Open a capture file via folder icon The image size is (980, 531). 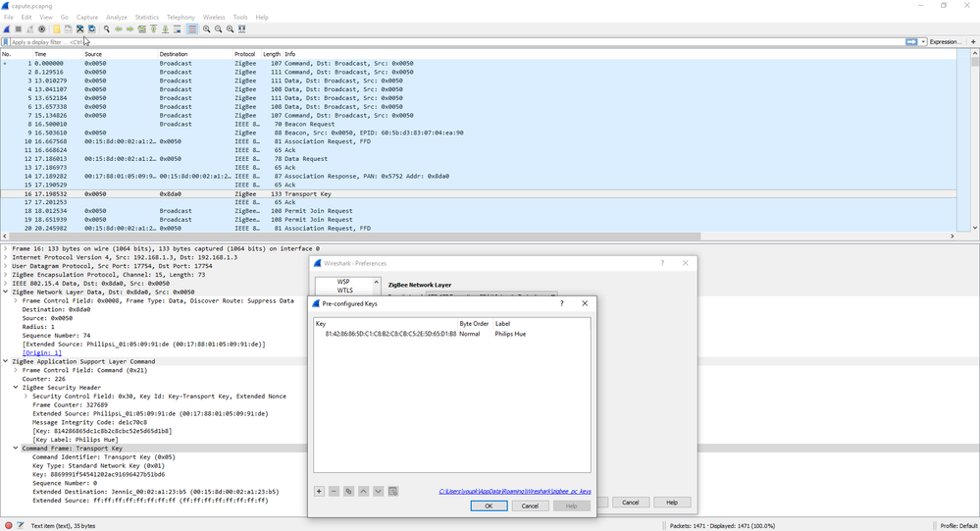click(x=56, y=28)
